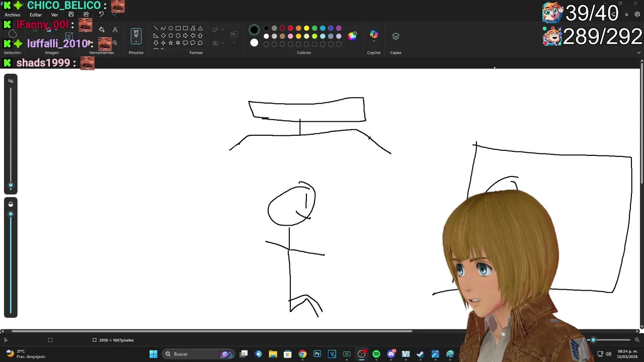
Task: Choose the Up arrow shape
Action: 200,36
